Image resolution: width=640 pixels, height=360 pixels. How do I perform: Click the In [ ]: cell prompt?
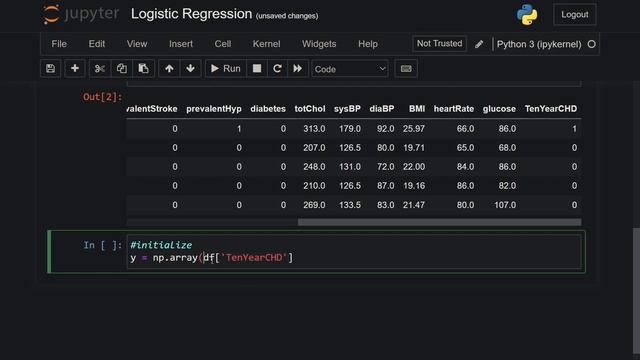point(102,245)
